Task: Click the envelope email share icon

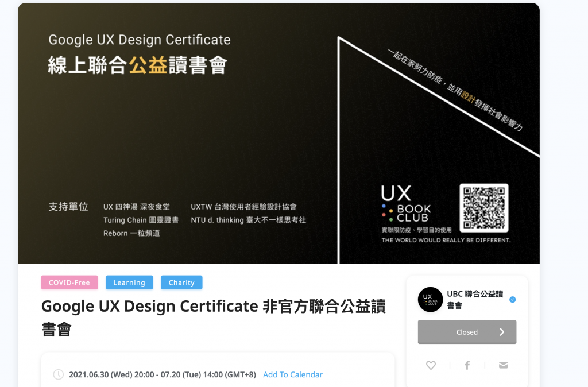Action: (503, 365)
